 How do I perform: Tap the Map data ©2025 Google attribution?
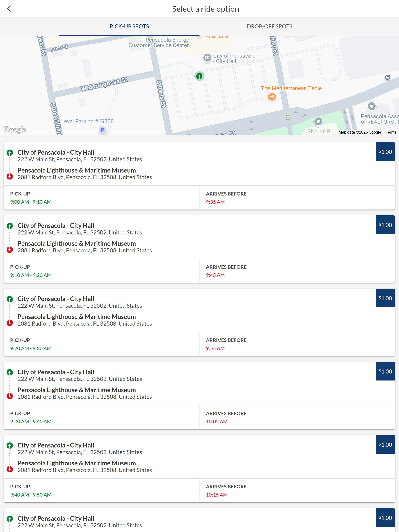pos(359,132)
